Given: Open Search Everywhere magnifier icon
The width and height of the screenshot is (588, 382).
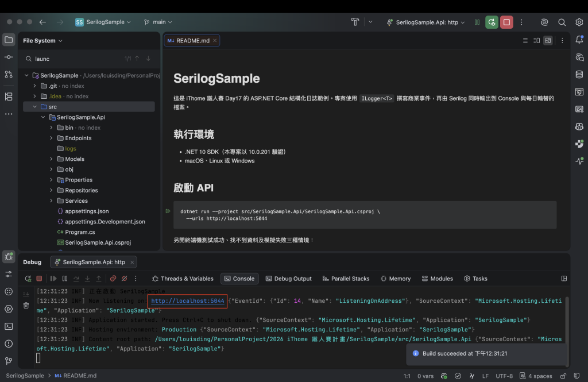Looking at the screenshot, I should 562,22.
